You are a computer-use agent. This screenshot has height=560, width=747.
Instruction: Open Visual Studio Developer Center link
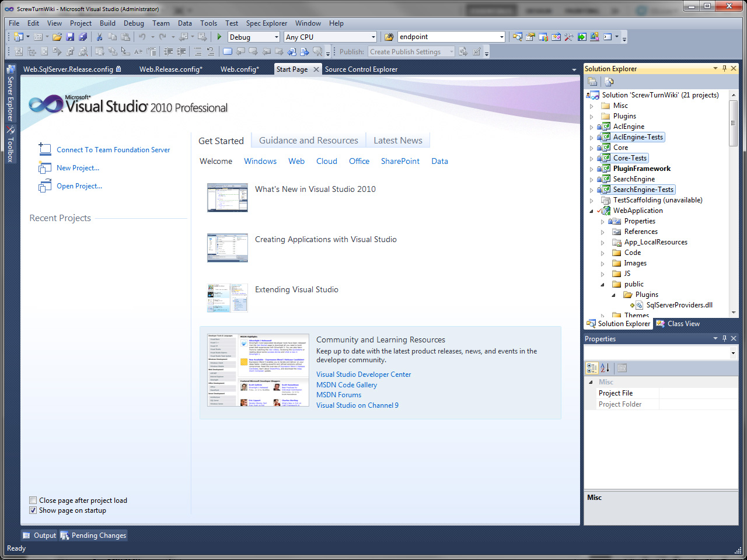[364, 374]
